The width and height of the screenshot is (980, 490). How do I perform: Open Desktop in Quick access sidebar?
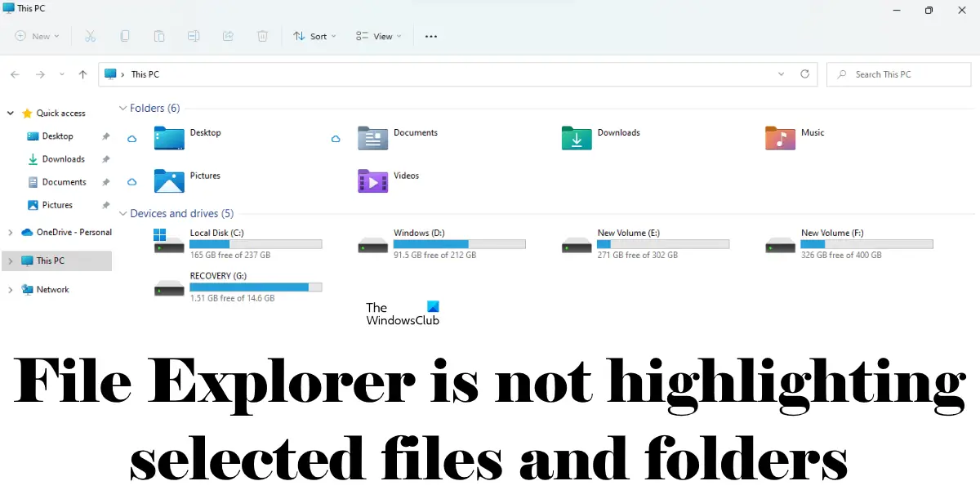[x=57, y=136]
